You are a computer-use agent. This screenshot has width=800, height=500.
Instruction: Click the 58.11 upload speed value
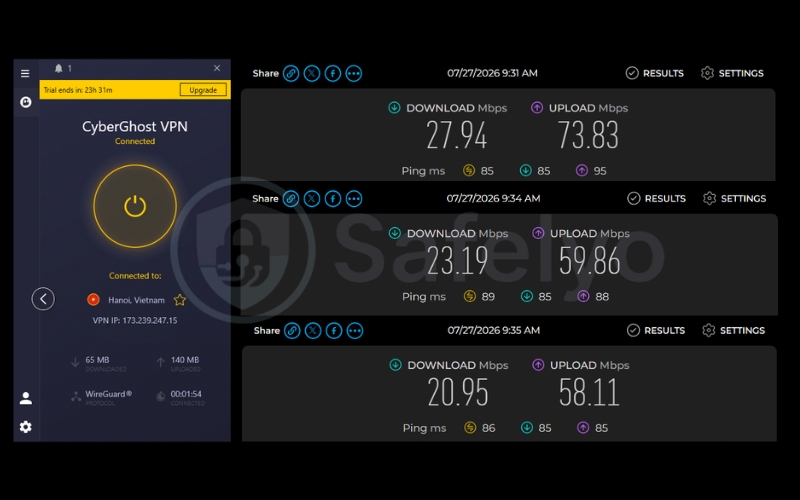pos(589,392)
